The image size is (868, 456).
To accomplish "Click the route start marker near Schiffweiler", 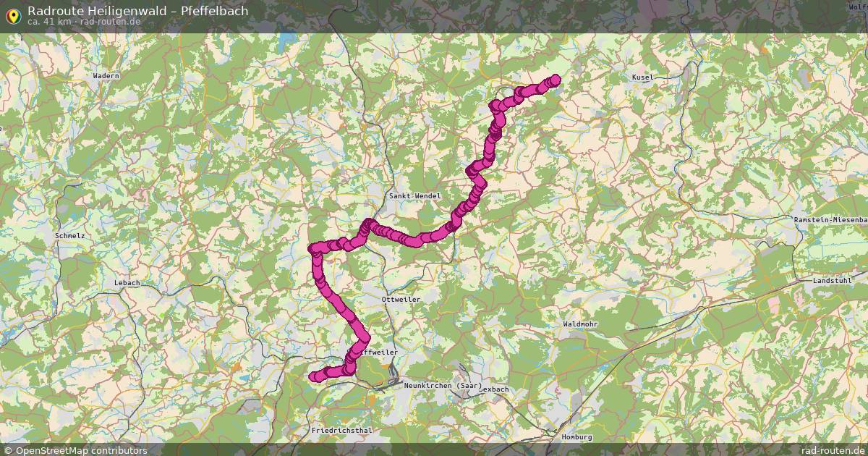I will click(315, 376).
